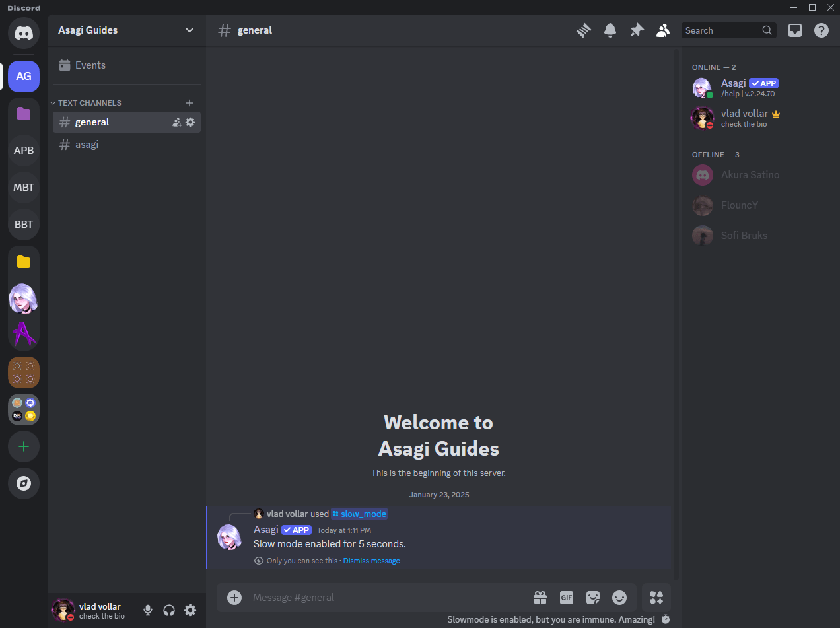Edit general channel settings gear
840x628 pixels.
click(190, 122)
